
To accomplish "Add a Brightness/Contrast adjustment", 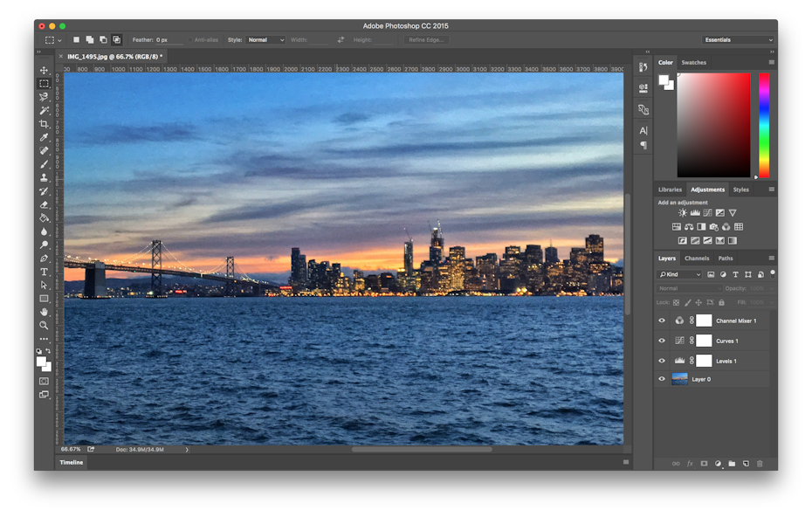I will point(683,213).
